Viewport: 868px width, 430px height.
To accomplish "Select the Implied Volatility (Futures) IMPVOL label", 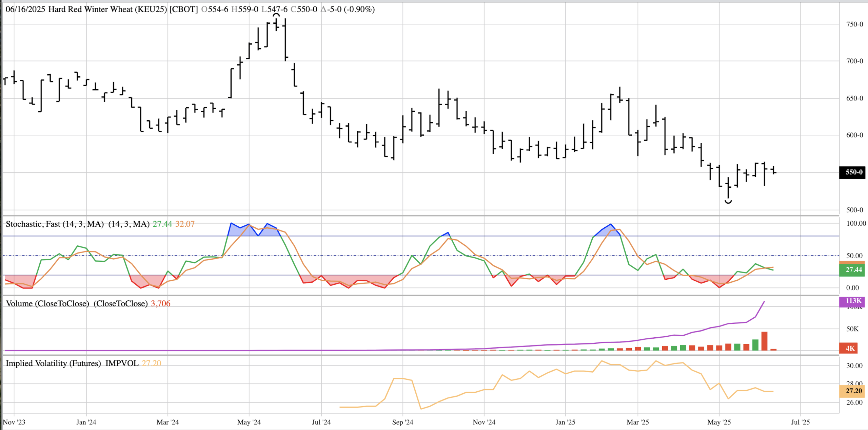I will point(72,363).
